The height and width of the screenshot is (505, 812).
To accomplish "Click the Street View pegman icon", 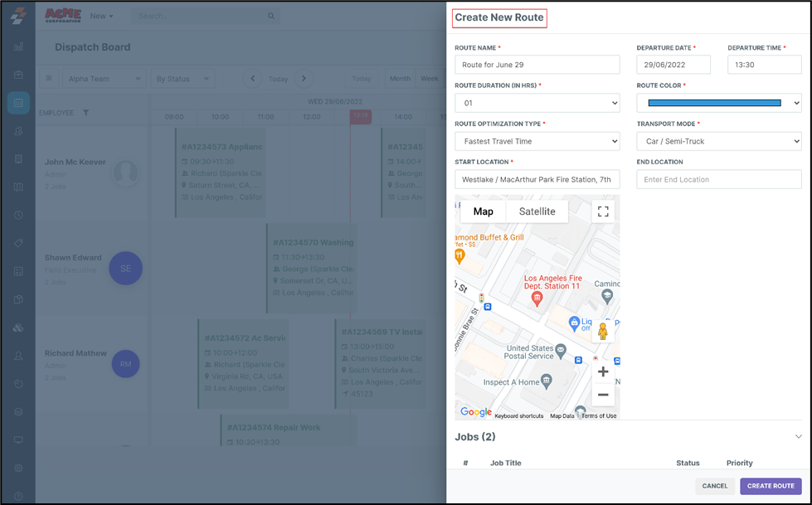I will pyautogui.click(x=603, y=332).
